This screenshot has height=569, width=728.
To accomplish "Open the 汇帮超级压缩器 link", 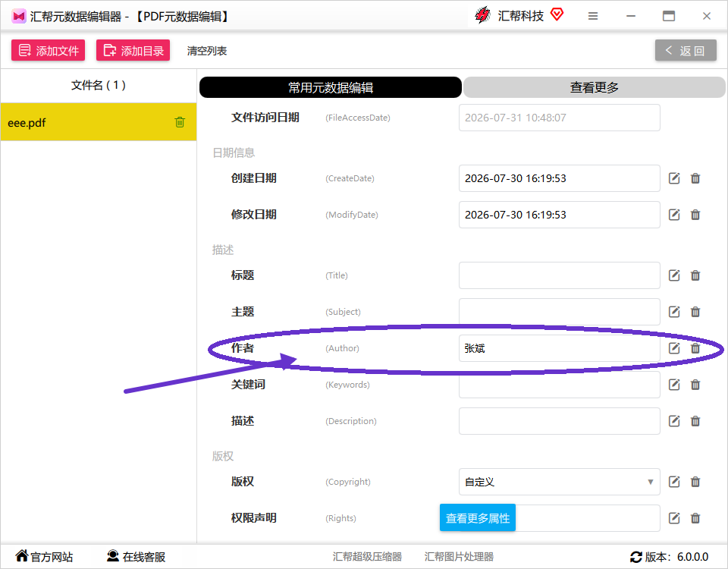I will pos(367,556).
